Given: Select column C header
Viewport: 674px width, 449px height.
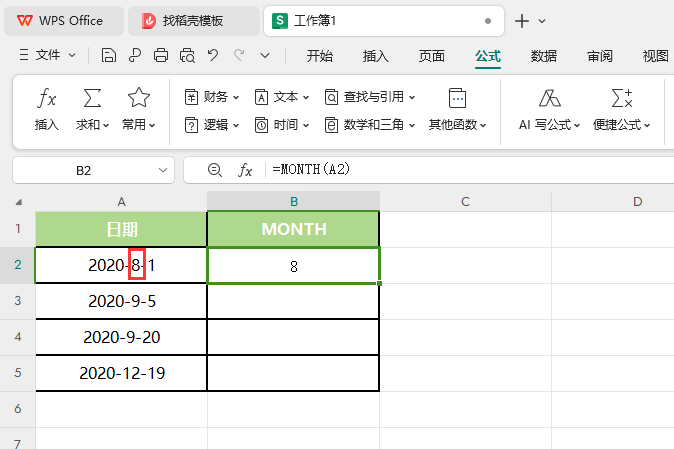Looking at the screenshot, I should tap(466, 202).
